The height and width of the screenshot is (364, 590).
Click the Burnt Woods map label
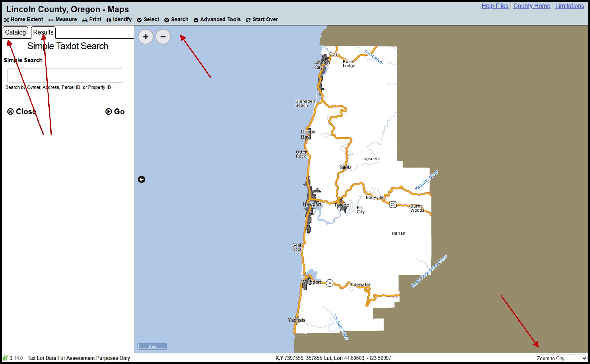417,208
